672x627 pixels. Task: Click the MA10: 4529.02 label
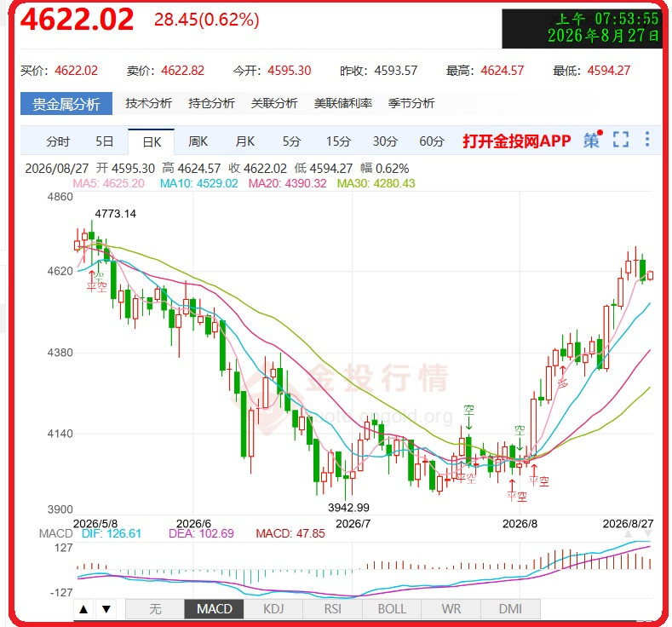(198, 183)
